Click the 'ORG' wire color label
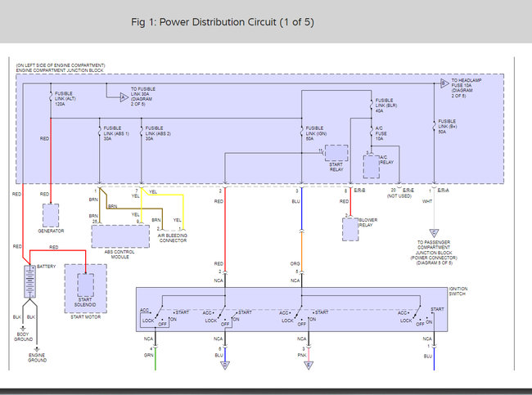This screenshot has width=532, height=395. click(x=295, y=263)
